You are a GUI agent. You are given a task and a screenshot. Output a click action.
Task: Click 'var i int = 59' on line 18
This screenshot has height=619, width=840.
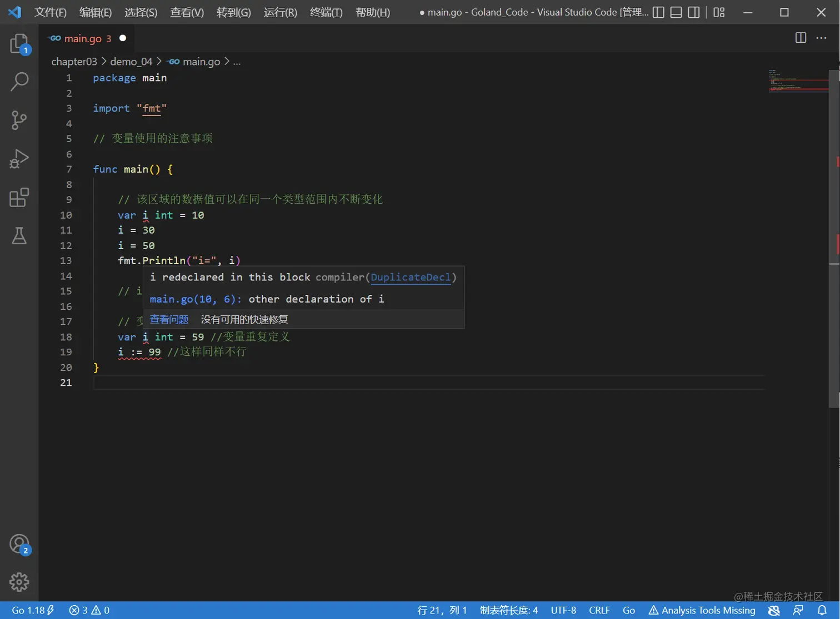[161, 337]
